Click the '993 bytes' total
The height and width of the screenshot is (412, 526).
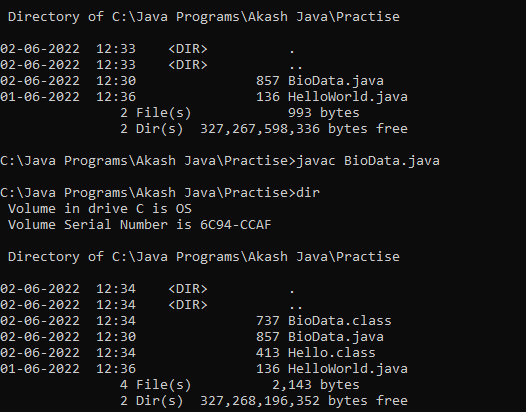tap(324, 113)
